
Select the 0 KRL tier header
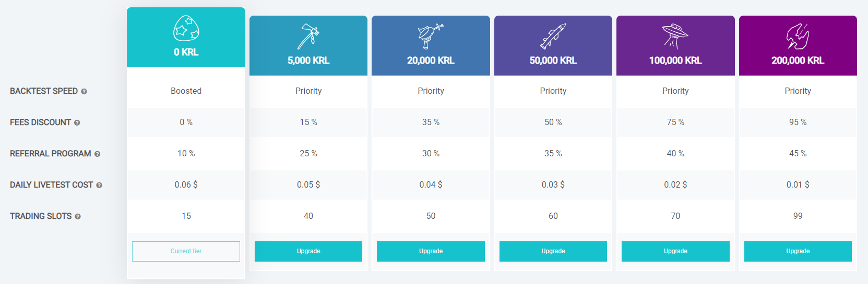(186, 37)
